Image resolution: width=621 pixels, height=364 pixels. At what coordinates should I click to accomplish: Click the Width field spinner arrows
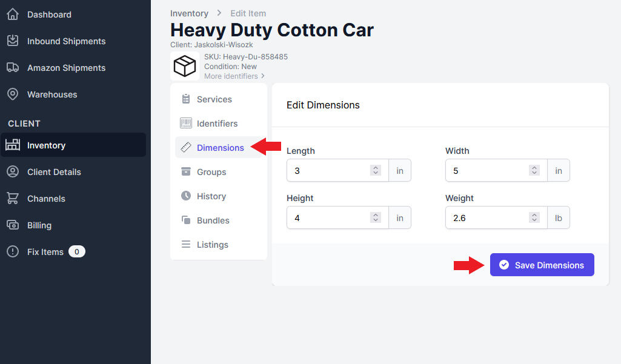[534, 170]
